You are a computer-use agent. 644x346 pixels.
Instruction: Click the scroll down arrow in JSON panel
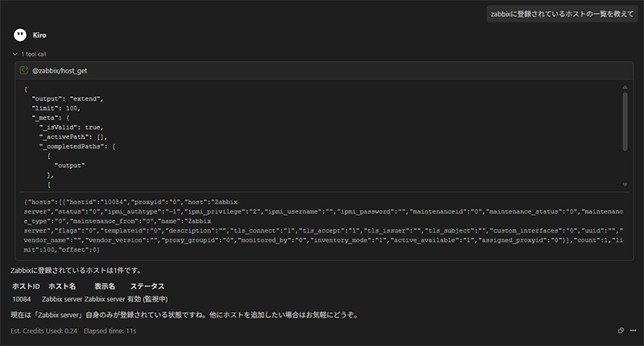click(x=625, y=185)
